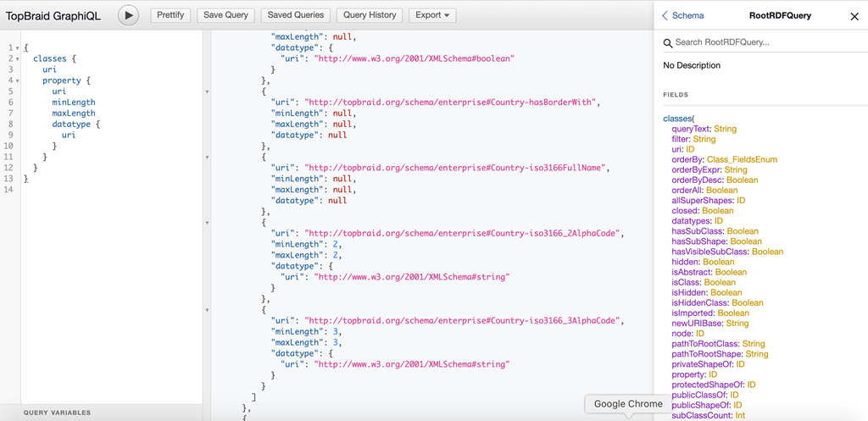Screen dimensions: 868x421
Task: Click the Country-iso3166_3AlphaCode URI string
Action: [x=464, y=320]
